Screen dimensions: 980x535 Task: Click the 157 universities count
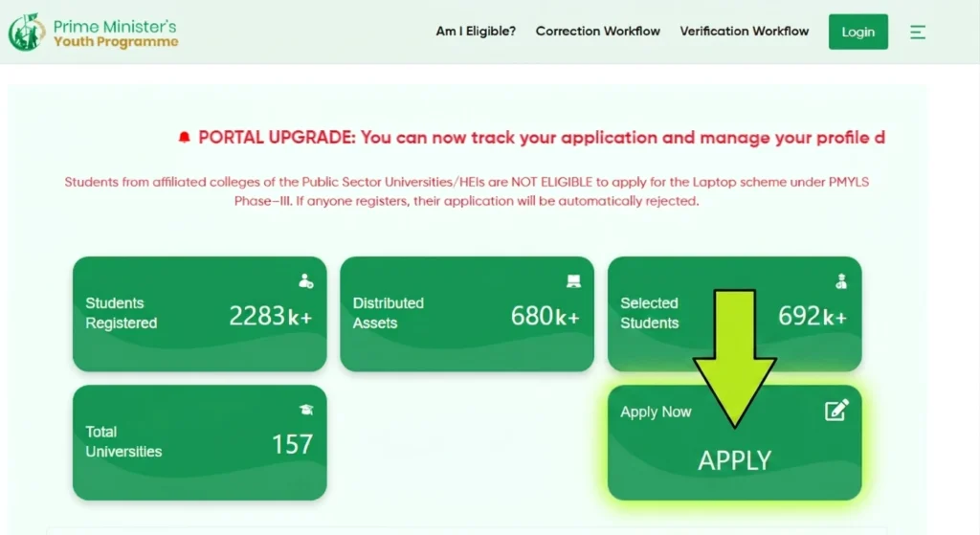point(292,444)
